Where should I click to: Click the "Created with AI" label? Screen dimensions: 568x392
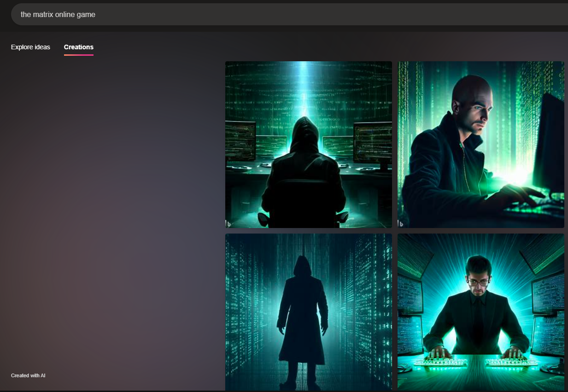coord(28,375)
